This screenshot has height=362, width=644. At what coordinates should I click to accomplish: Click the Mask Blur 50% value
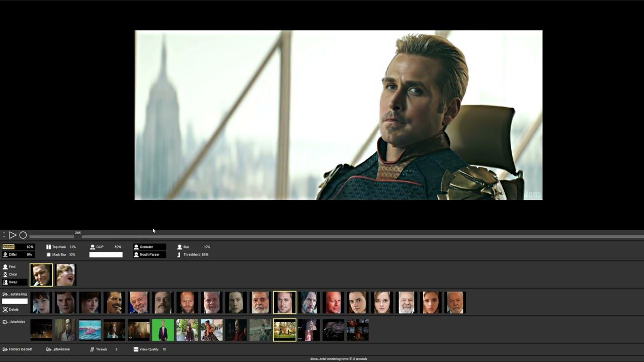tap(72, 254)
